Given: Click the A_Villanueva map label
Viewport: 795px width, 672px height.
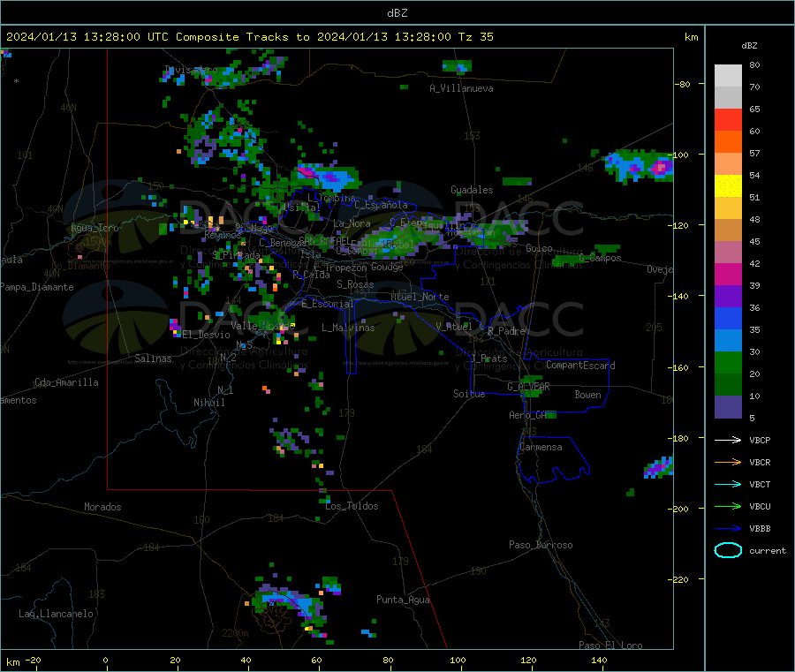Looking at the screenshot, I should (461, 88).
